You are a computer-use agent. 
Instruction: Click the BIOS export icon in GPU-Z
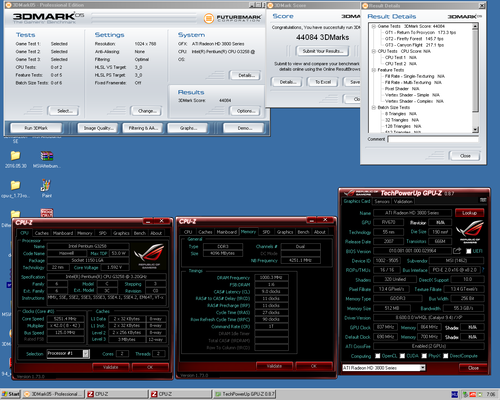pos(457,251)
